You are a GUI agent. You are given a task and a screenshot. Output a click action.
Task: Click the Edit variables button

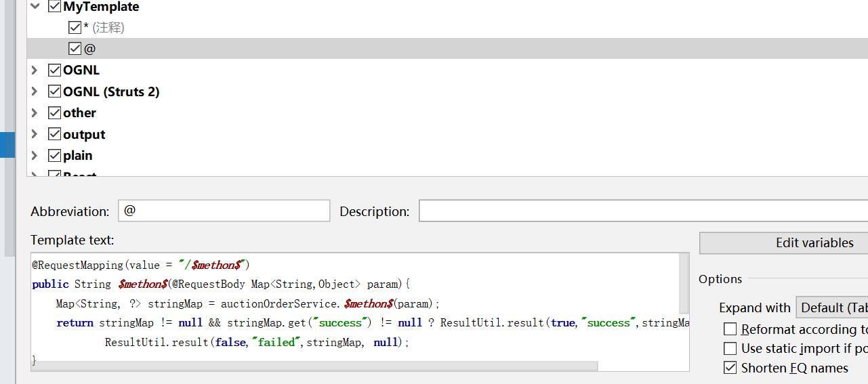pyautogui.click(x=814, y=242)
